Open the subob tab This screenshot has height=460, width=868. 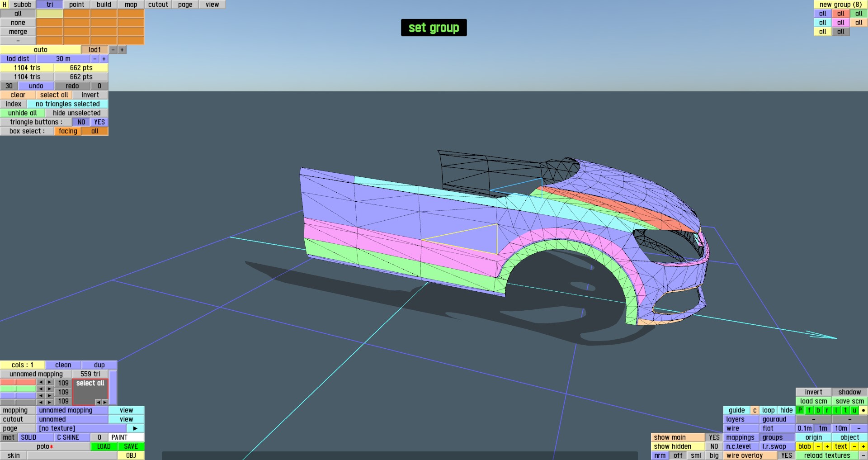pos(23,5)
